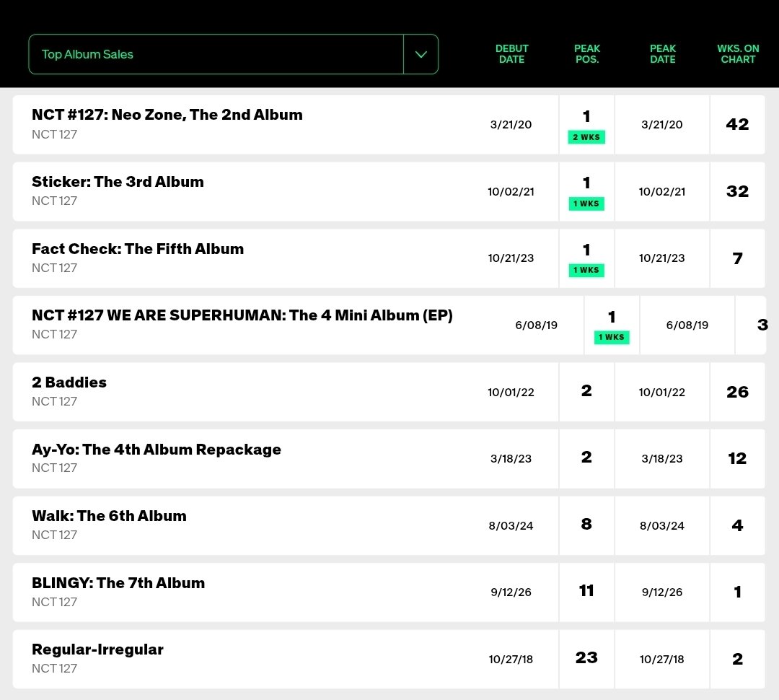
Task: Click the NCT 127 artist name under Regular-Irregular
Action: click(54, 669)
